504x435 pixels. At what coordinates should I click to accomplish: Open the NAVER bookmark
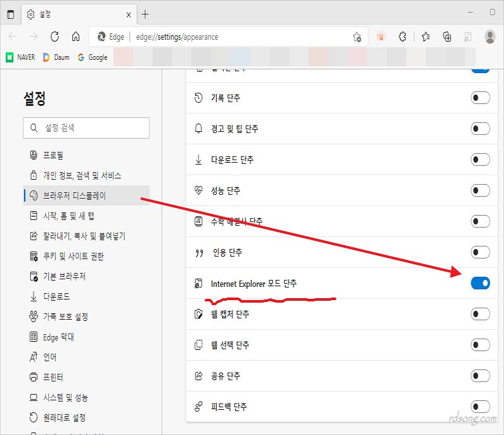click(21, 57)
